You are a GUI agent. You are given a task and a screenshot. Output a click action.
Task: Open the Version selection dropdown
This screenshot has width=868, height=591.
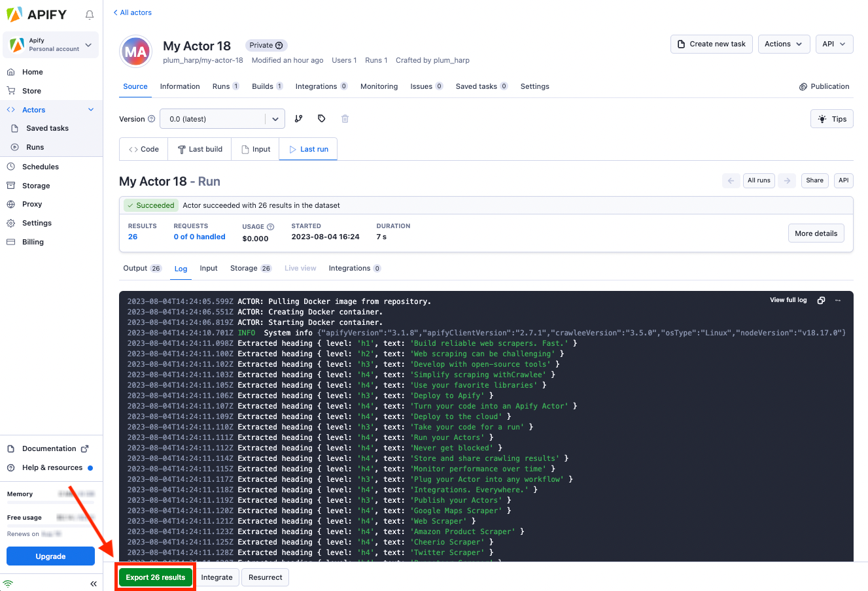(222, 118)
